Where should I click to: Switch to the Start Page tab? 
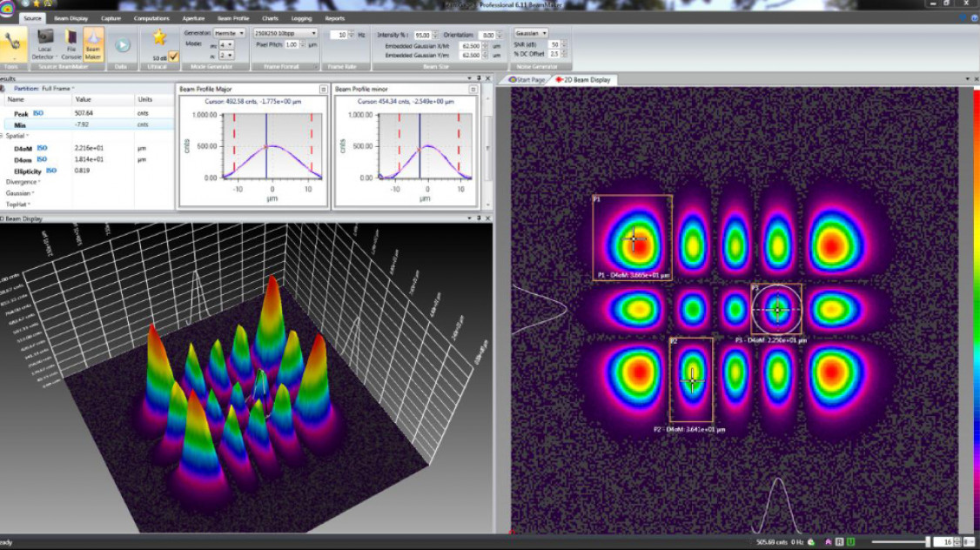tap(527, 79)
